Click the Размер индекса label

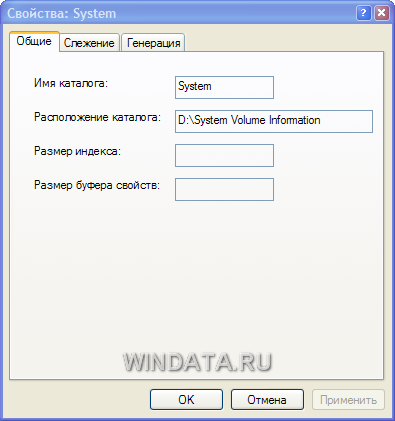pos(77,151)
